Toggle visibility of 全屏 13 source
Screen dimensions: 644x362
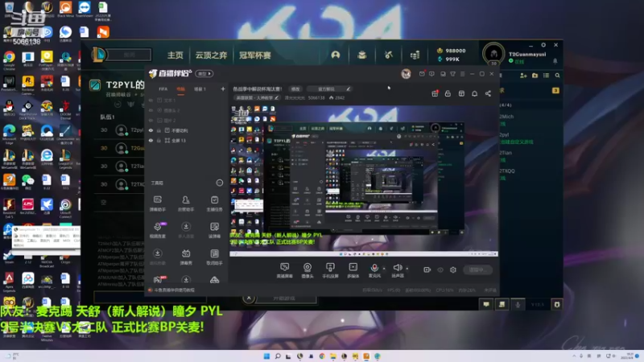coord(151,140)
